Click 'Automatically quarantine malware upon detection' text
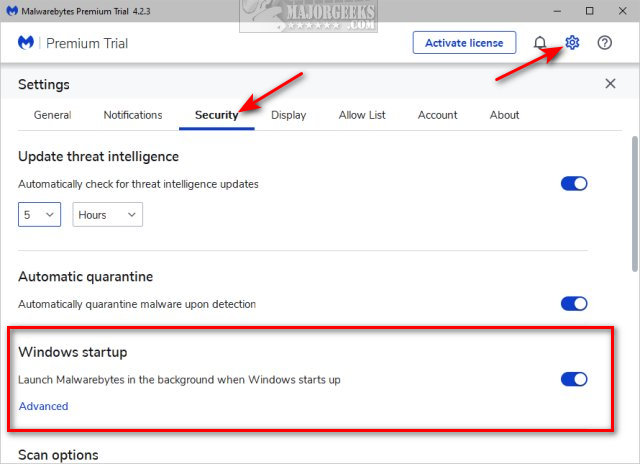Screen dimensions: 640x464 click(137, 304)
